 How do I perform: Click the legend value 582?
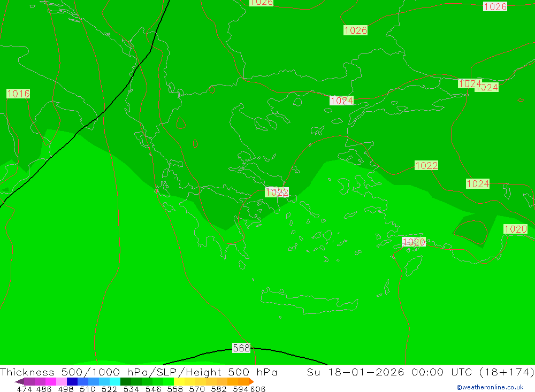tap(218, 389)
